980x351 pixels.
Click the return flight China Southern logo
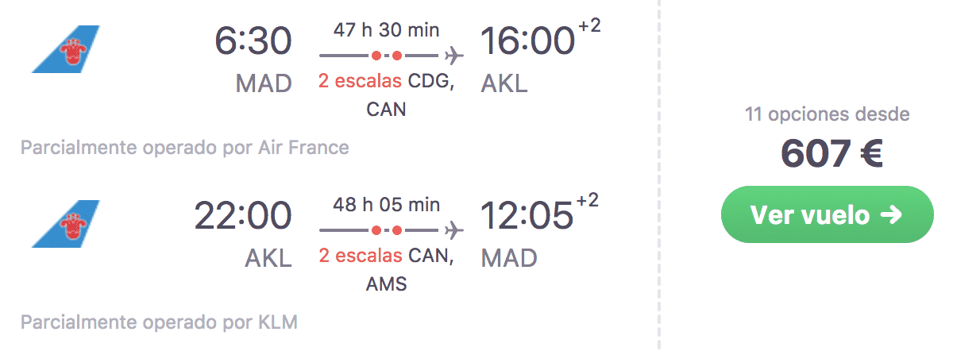[x=65, y=224]
